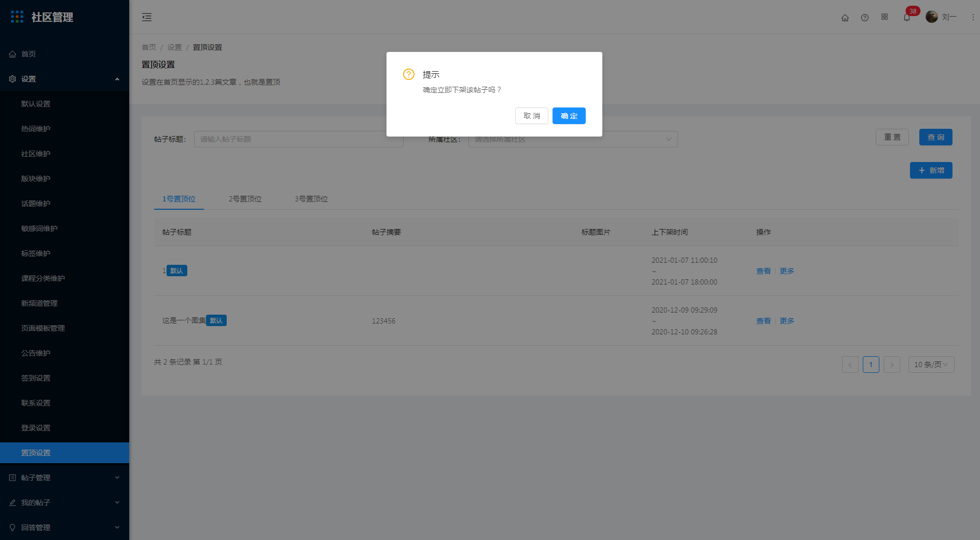
Task: Switch to 1号置顶位 tab
Action: pyautogui.click(x=179, y=199)
